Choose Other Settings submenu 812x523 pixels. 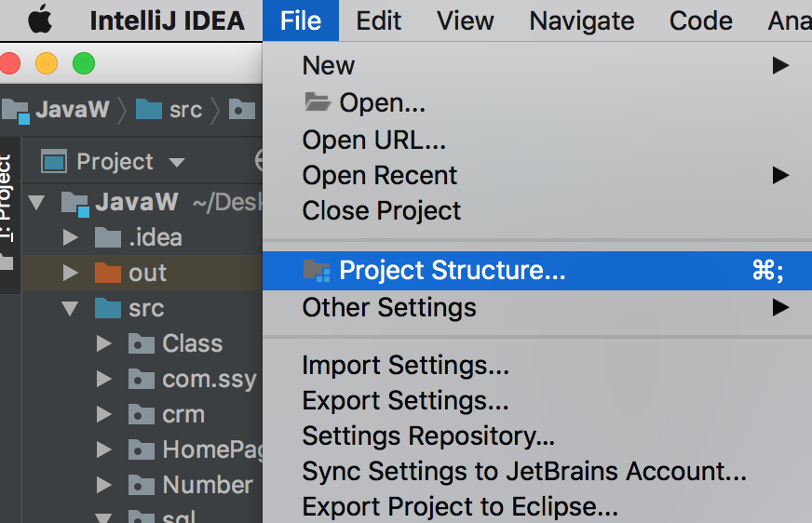pyautogui.click(x=388, y=308)
